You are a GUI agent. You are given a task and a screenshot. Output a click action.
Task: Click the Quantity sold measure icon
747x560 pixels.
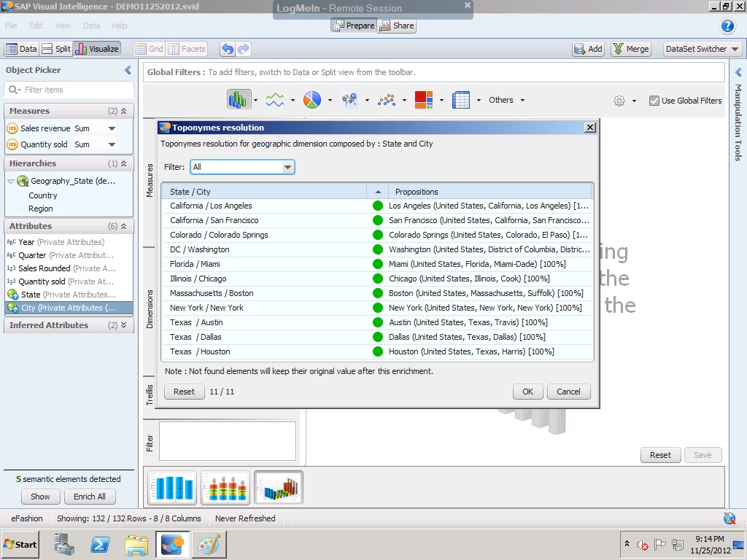click(12, 144)
